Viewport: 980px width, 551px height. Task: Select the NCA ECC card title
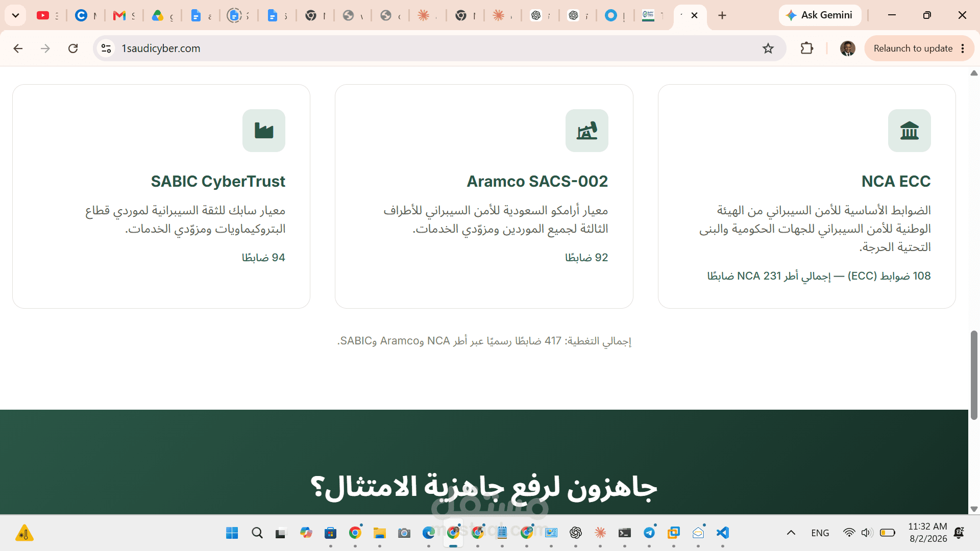(896, 181)
